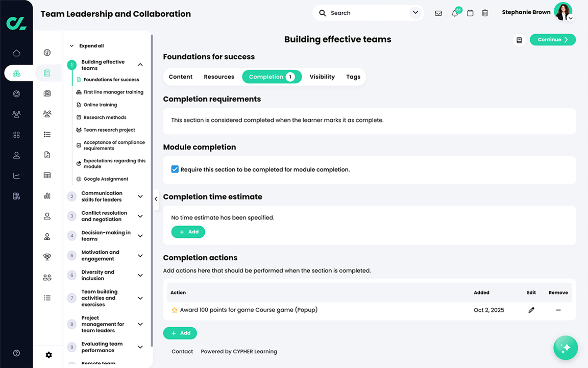This screenshot has height=368, width=588.
Task: Open the notifications bell with 31 alerts
Action: pyautogui.click(x=454, y=13)
